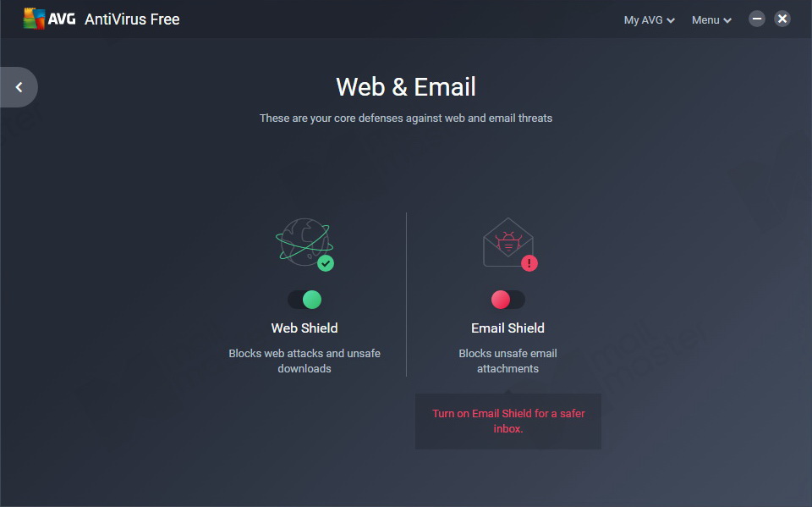Screen dimensions: 812x507
Task: Click the Web Shield globe icon
Action: coord(304,243)
